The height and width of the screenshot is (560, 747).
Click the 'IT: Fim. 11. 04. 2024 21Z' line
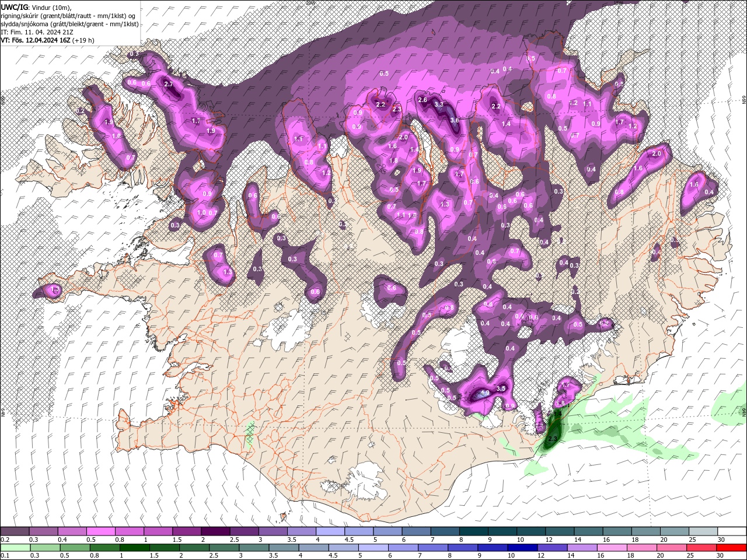36,32
